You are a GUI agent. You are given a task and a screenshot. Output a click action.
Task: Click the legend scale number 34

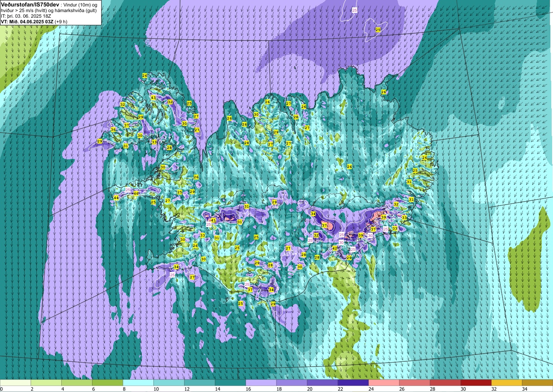[524, 389]
